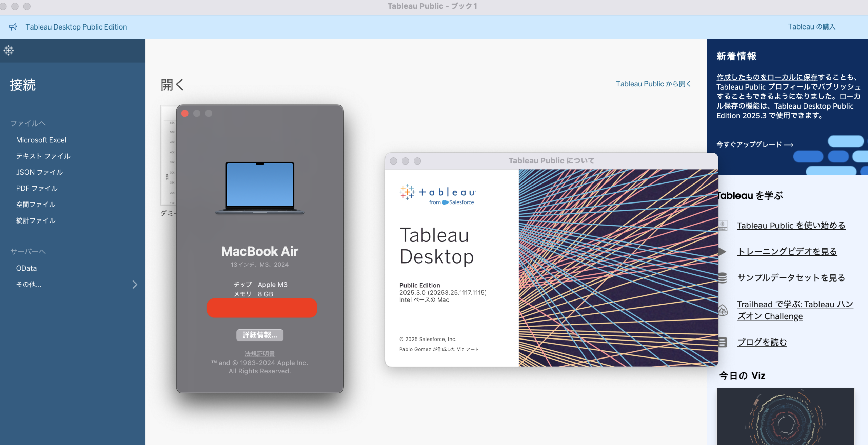Viewport: 868px width, 445px height.
Task: Click the Tableau の購入 link
Action: click(811, 27)
